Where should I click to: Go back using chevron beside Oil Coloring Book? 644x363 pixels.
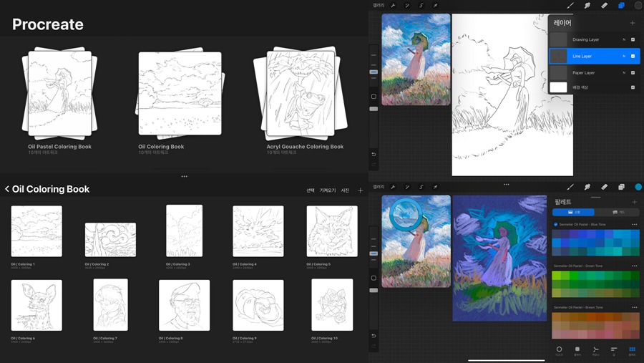pos(7,189)
